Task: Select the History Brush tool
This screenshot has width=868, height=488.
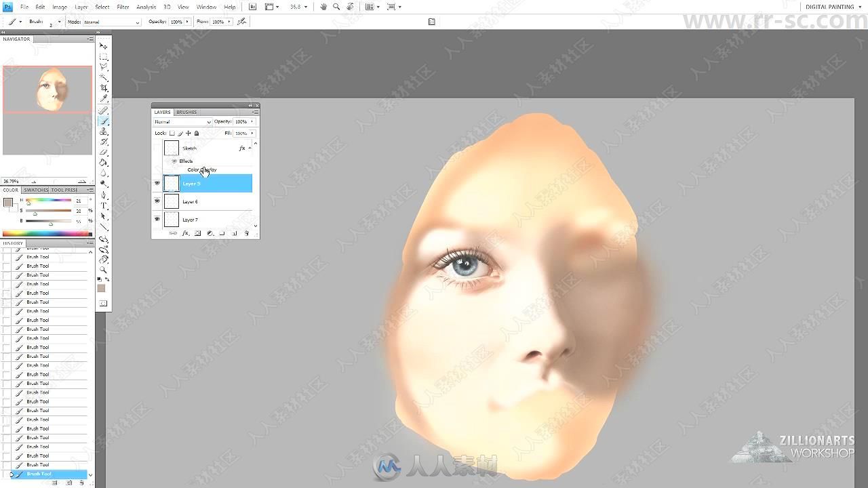Action: click(104, 141)
